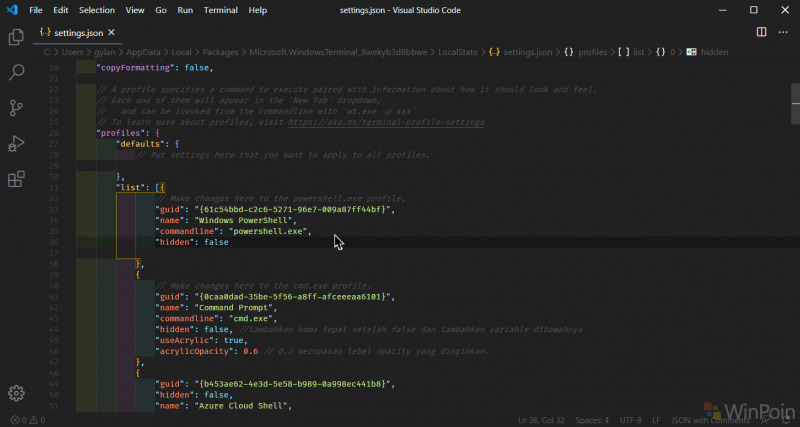Click 'Users' in the breadcrumb path
Screen dimensions: 800x427
(73, 52)
